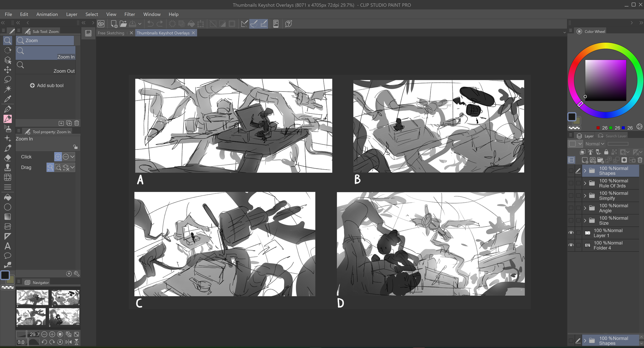Toggle visibility of Folder 4 layer
The height and width of the screenshot is (348, 644).
point(571,245)
